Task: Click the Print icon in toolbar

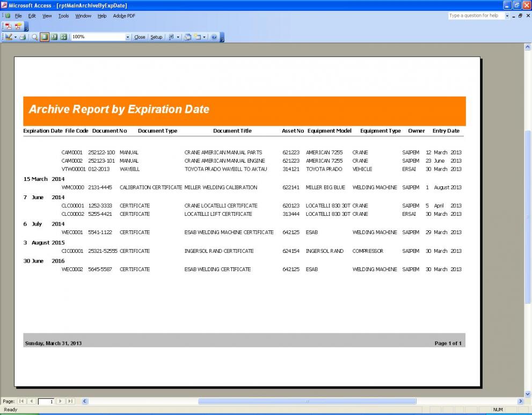Action: click(23, 37)
